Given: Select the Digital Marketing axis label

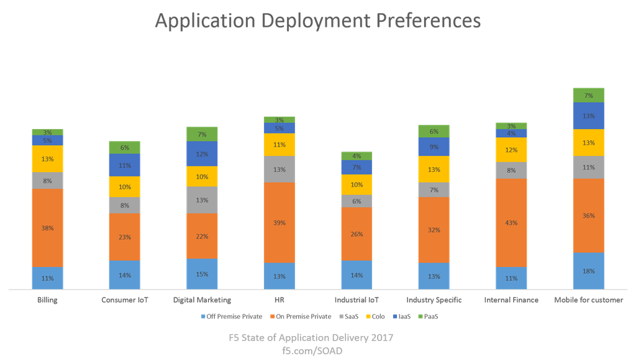Looking at the screenshot, I should click(202, 300).
